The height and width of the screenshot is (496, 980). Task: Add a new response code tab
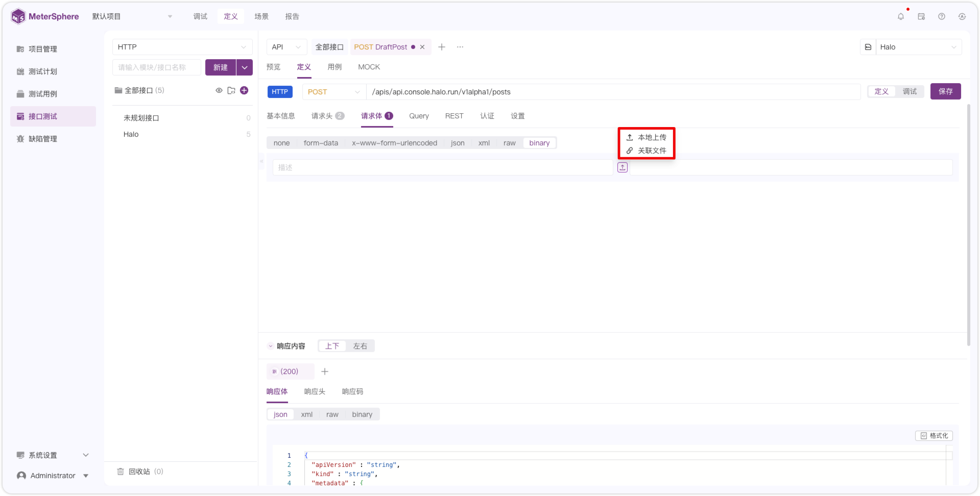coord(325,371)
